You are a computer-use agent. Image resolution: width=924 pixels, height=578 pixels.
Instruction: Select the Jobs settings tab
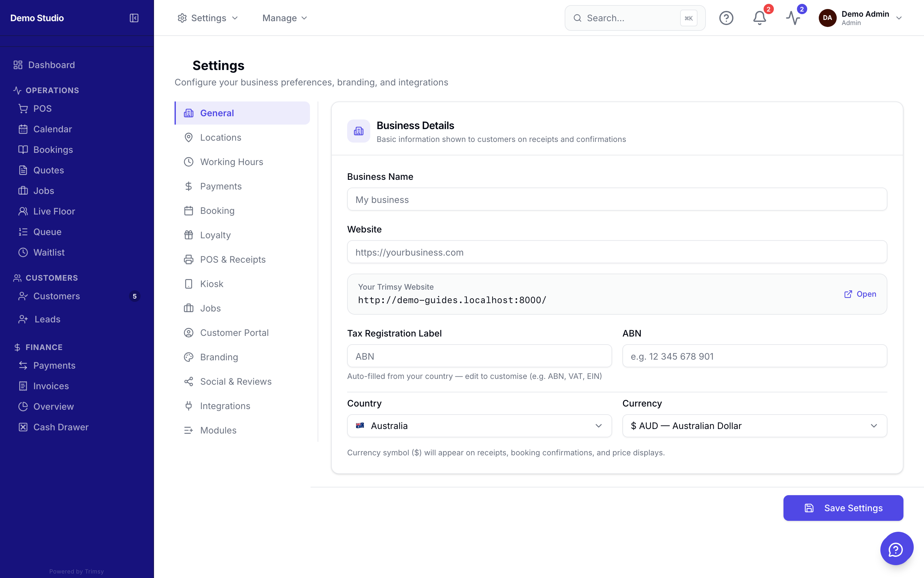pos(242,308)
